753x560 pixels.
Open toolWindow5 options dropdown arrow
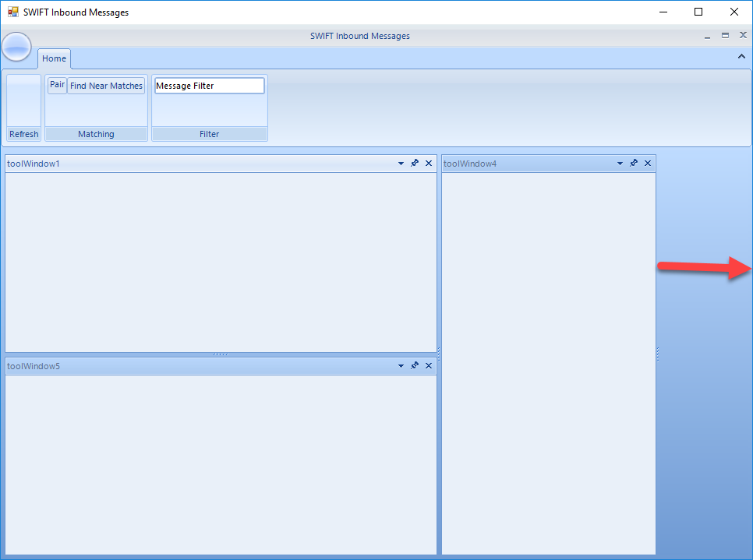401,366
